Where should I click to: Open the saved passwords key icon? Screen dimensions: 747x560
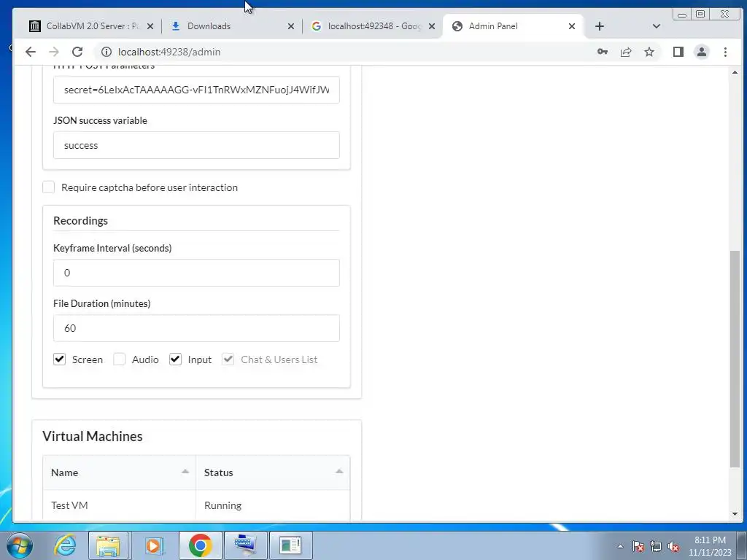[602, 52]
